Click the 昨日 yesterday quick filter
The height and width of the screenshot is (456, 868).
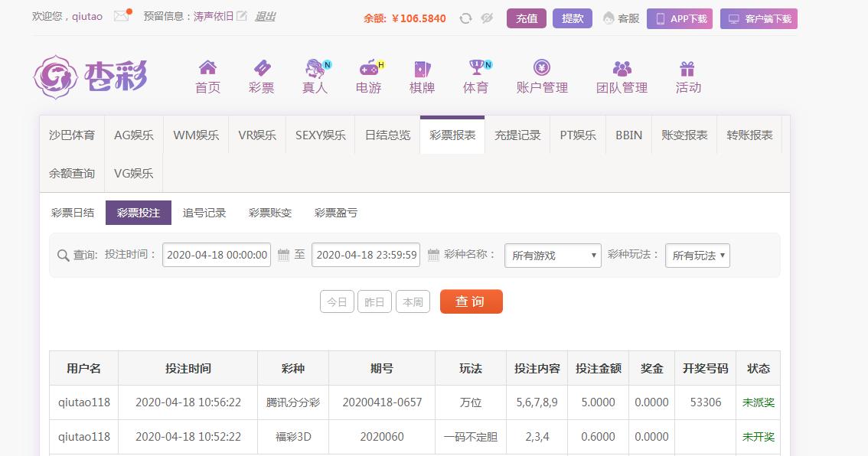tap(374, 302)
